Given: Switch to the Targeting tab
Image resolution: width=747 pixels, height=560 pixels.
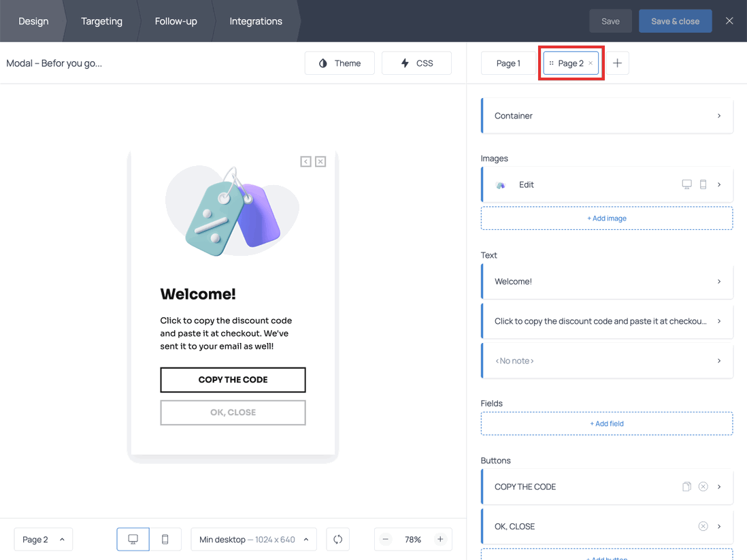Looking at the screenshot, I should tap(101, 20).
